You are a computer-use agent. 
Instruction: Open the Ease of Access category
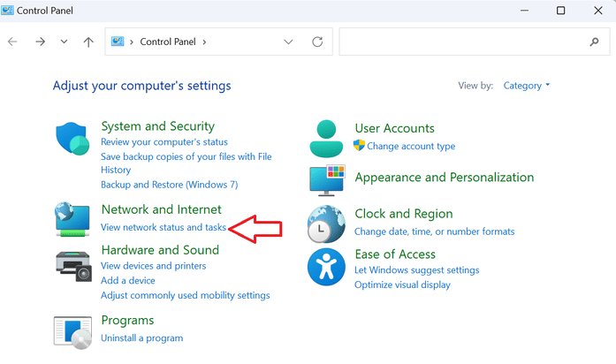(395, 254)
